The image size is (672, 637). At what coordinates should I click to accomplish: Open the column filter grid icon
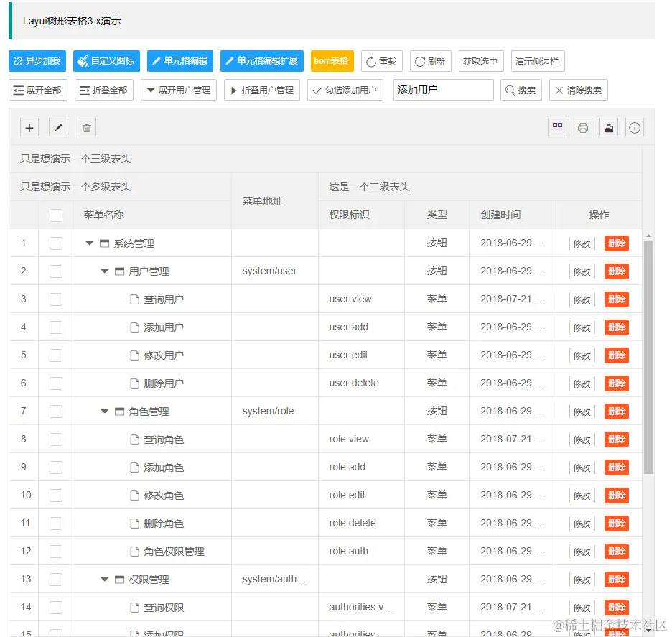click(557, 128)
